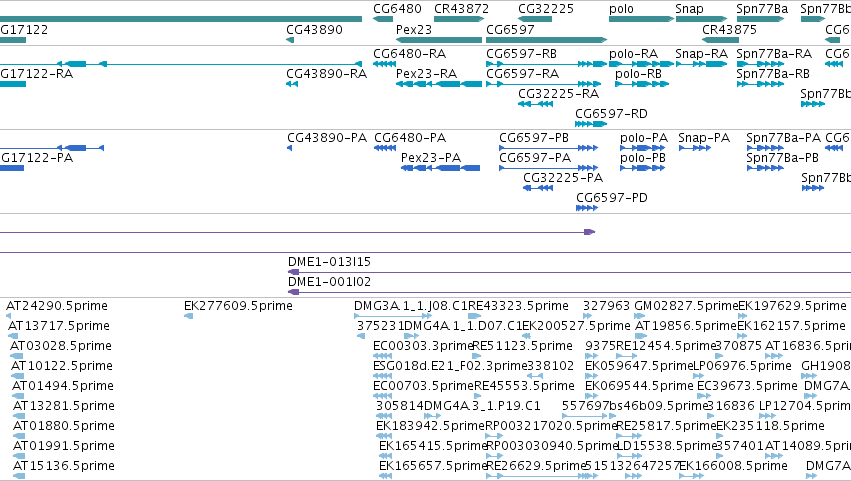The height and width of the screenshot is (481, 851).
Task: Select the CG43890 gene label
Action: pos(314,30)
